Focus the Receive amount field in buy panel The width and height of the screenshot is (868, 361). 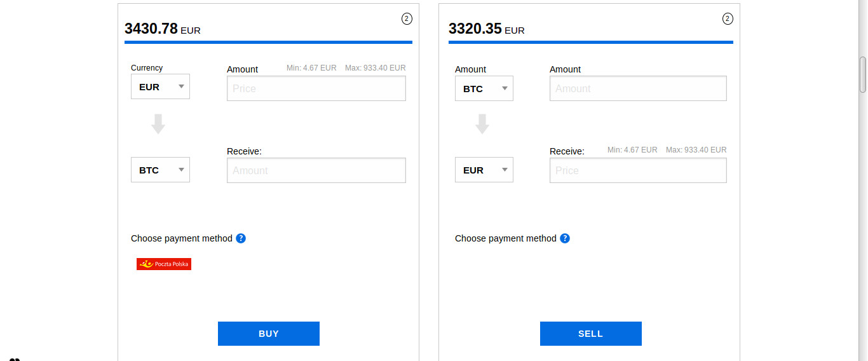[x=316, y=170]
